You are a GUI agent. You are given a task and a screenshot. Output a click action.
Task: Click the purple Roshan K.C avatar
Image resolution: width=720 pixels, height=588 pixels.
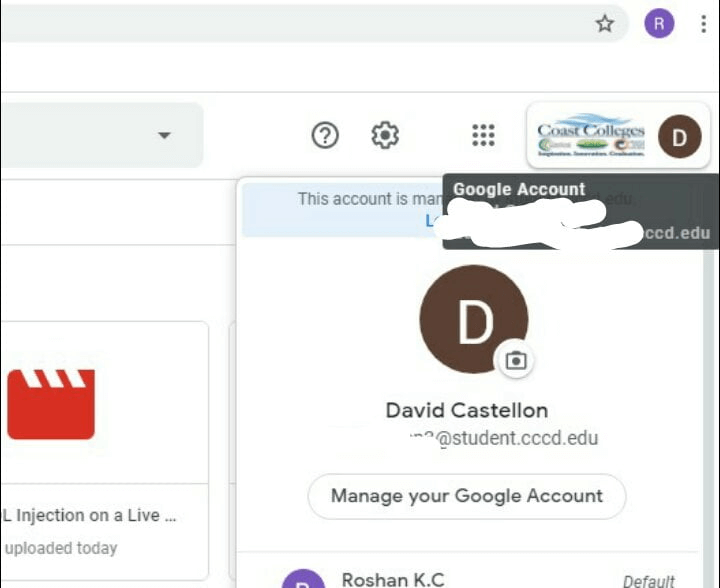pos(303,579)
